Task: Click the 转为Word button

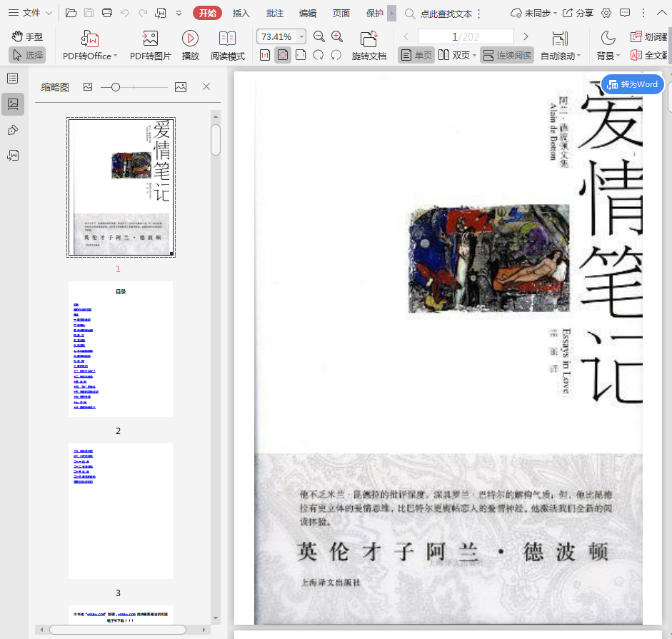Action: [x=633, y=84]
